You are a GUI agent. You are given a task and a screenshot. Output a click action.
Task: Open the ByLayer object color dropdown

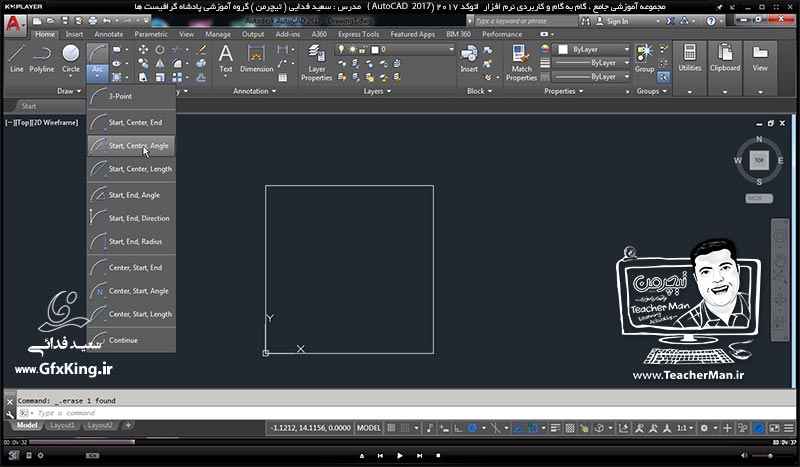coord(592,50)
